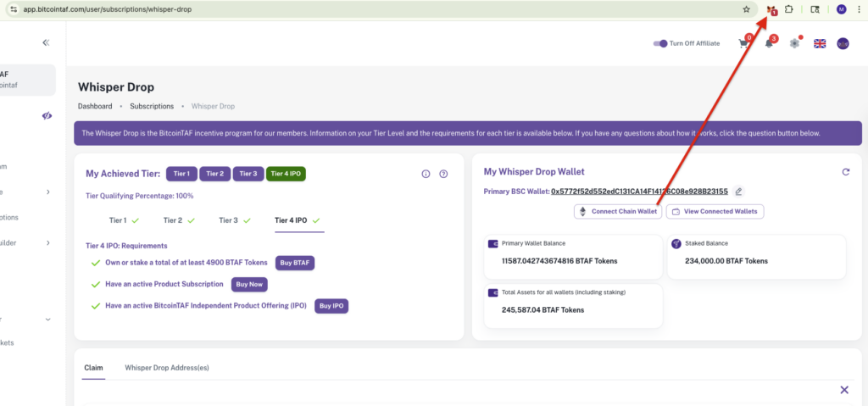
Task: Click the 234,000.00 BTAF Tokens value
Action: 726,261
